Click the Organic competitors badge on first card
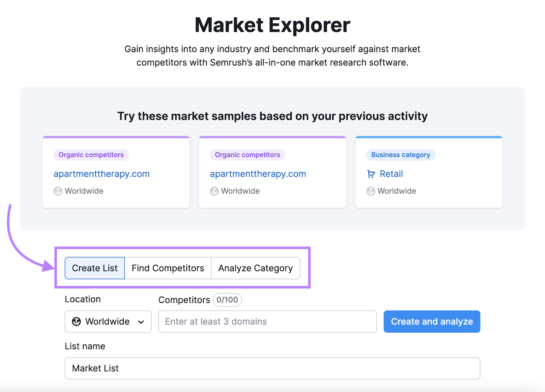The image size is (545, 392). tap(91, 155)
